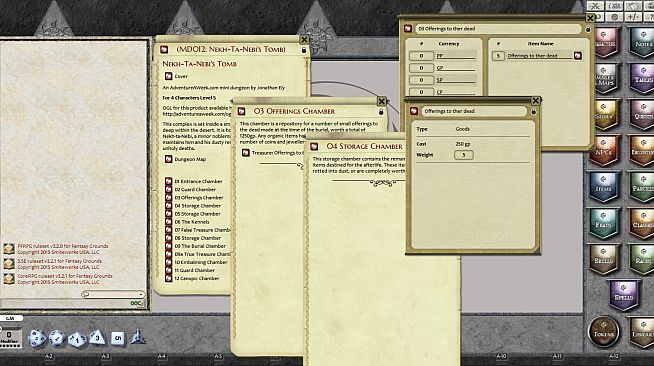
Task: Open the +/- modifiers toolbar icon
Action: [633, 17]
